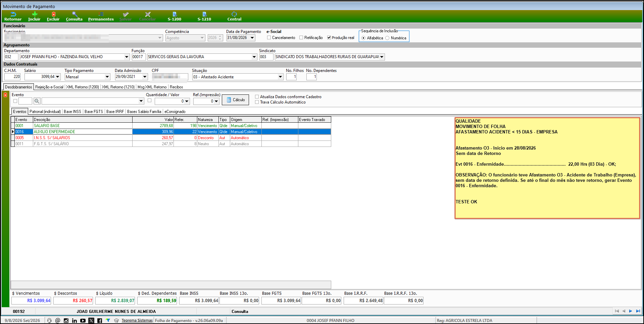
Task: Click the Incluir green plus icon
Action: point(35,14)
